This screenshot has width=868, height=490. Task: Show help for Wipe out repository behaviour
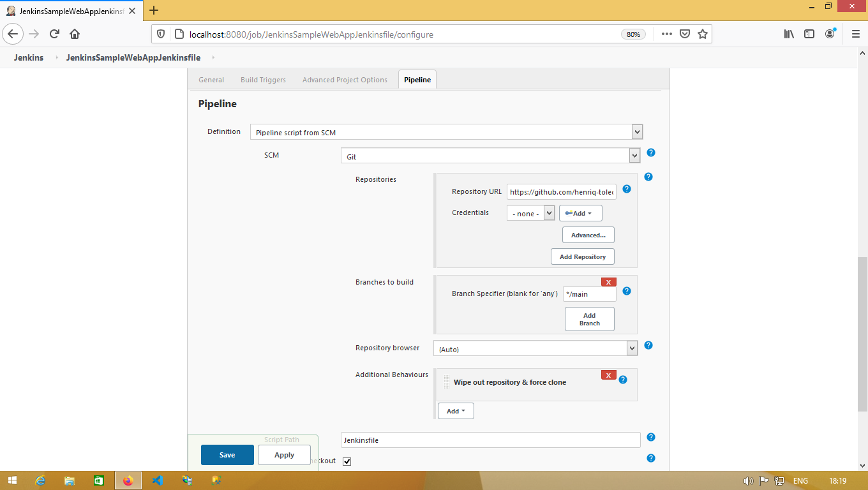[x=623, y=380]
